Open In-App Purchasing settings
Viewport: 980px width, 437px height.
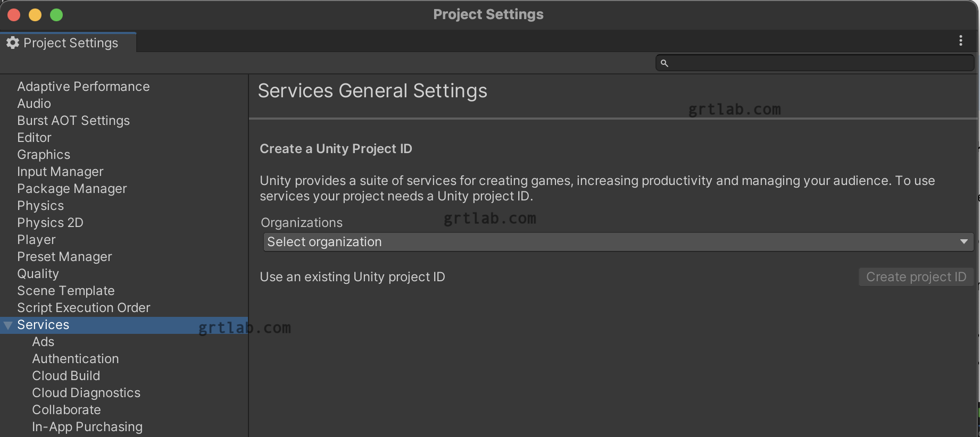tap(87, 426)
